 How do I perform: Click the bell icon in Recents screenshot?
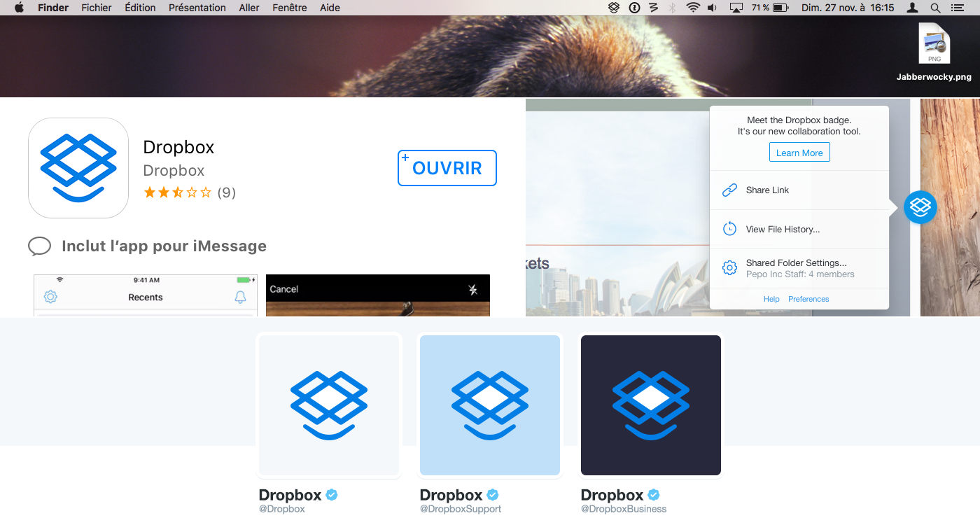point(240,297)
